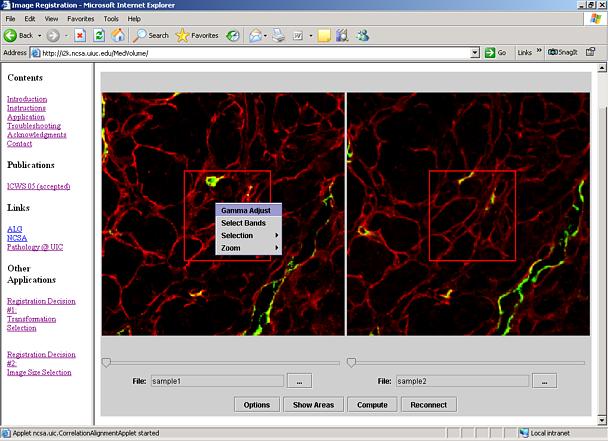This screenshot has height=441, width=608.
Task: Click the Print icon in toolbar
Action: pyautogui.click(x=280, y=35)
